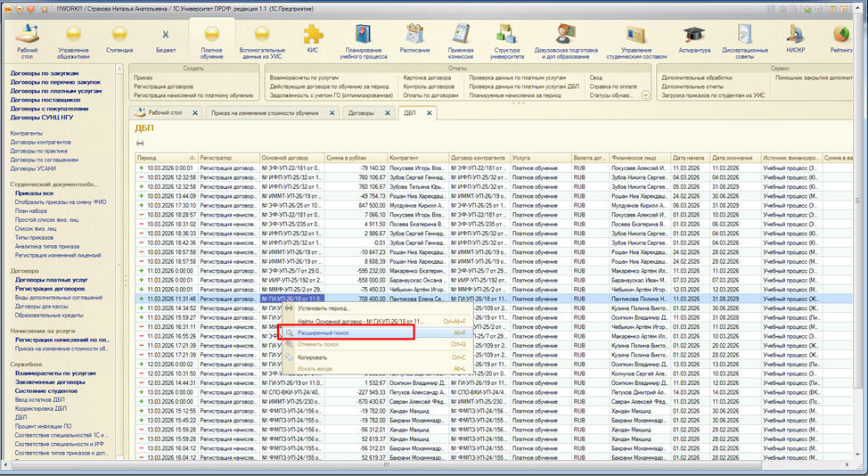Choose Копировать from the context menu

tap(312, 357)
